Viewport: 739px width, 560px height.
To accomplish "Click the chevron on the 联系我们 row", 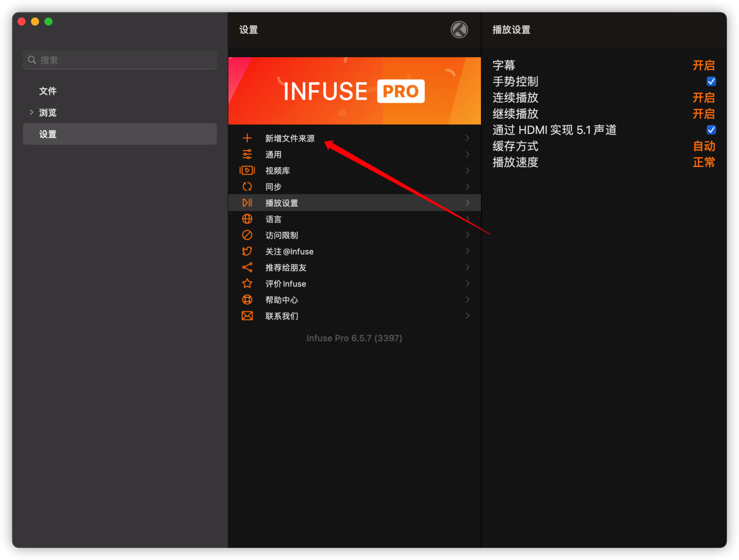I will pos(467,316).
